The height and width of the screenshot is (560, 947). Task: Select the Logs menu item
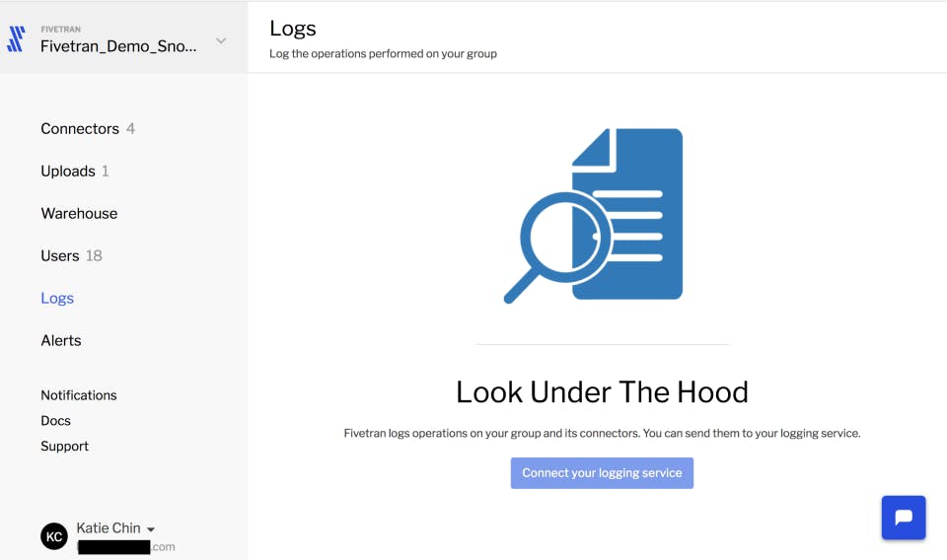coord(57,298)
